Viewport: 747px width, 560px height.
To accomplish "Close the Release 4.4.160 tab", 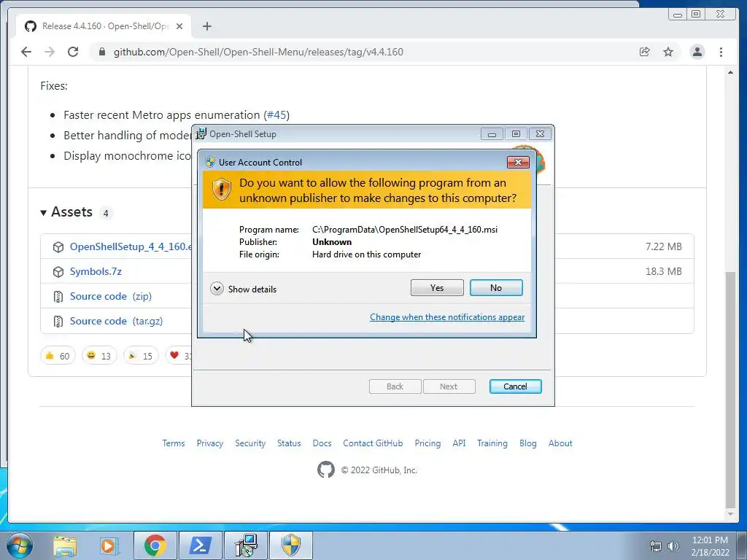I will coord(179,26).
